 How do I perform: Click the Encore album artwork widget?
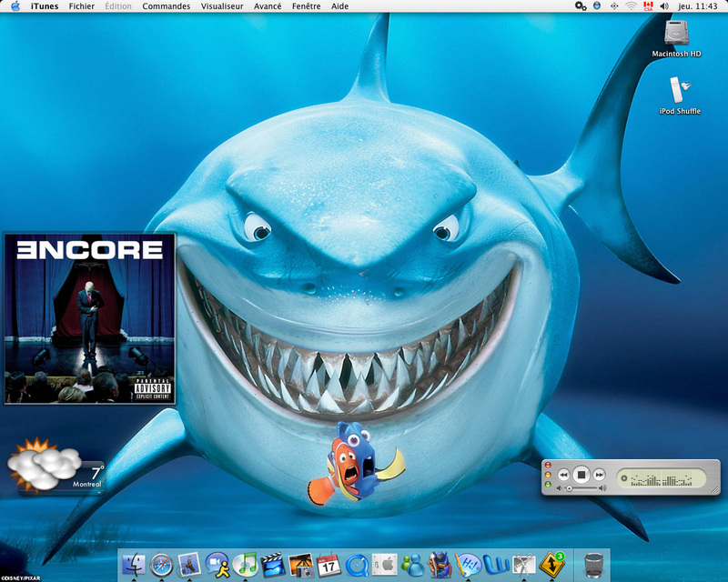pos(89,318)
